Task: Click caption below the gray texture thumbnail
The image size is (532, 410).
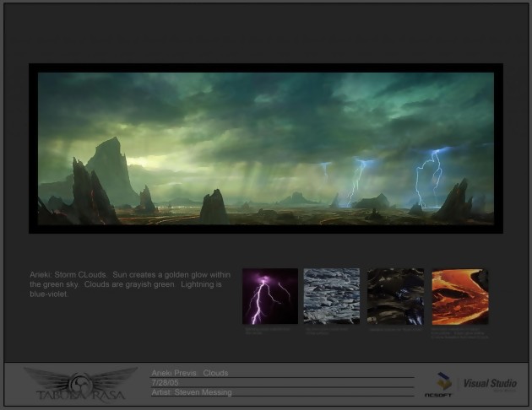Action: (x=331, y=331)
